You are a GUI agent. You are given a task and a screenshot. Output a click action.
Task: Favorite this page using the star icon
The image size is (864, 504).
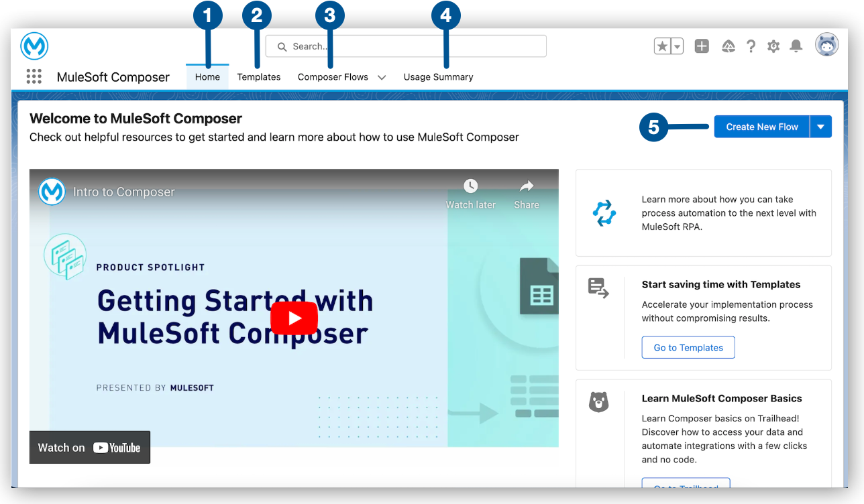tap(661, 46)
